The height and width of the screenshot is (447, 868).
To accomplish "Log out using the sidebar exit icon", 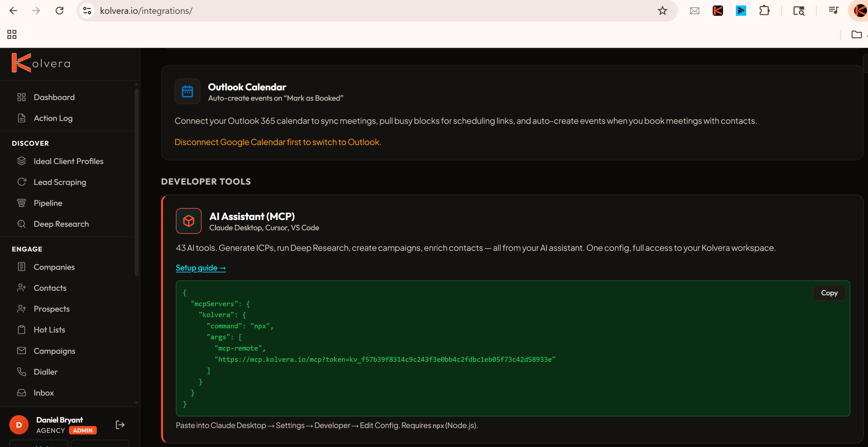I will (120, 425).
